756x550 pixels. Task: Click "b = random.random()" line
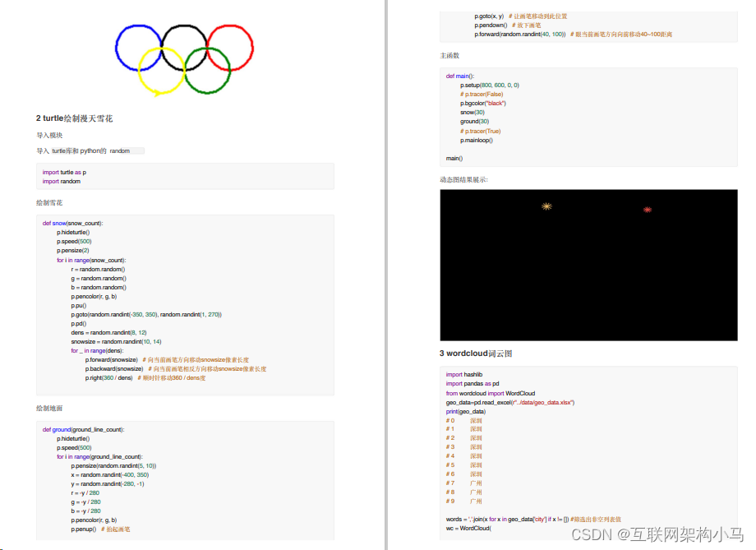[99, 287]
